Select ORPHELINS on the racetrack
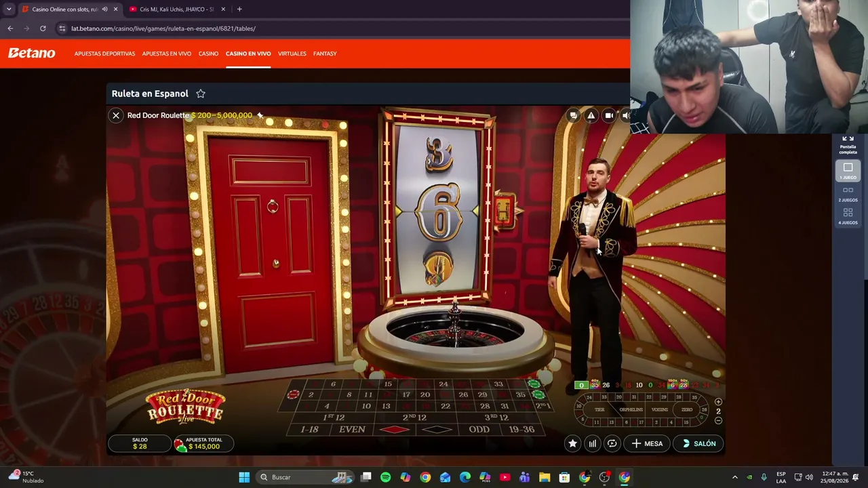Image resolution: width=868 pixels, height=488 pixels. 631,409
